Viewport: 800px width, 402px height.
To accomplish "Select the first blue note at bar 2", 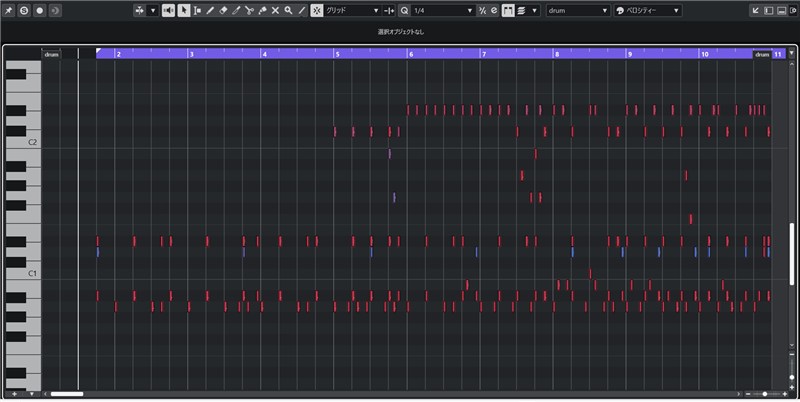I will [x=98, y=252].
